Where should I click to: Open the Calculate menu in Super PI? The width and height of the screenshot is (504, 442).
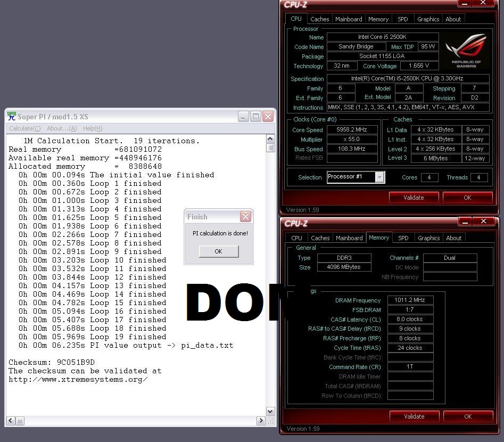[24, 128]
